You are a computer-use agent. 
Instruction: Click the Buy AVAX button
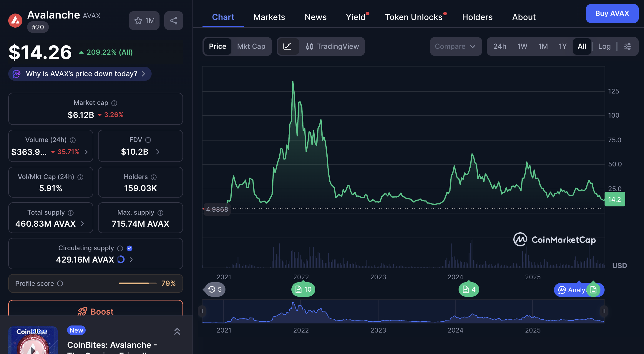(x=612, y=14)
